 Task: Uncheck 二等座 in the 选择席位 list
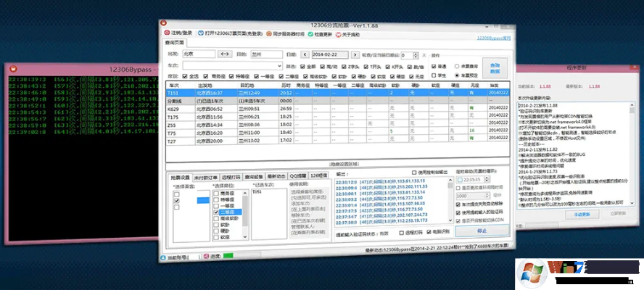coord(216,212)
